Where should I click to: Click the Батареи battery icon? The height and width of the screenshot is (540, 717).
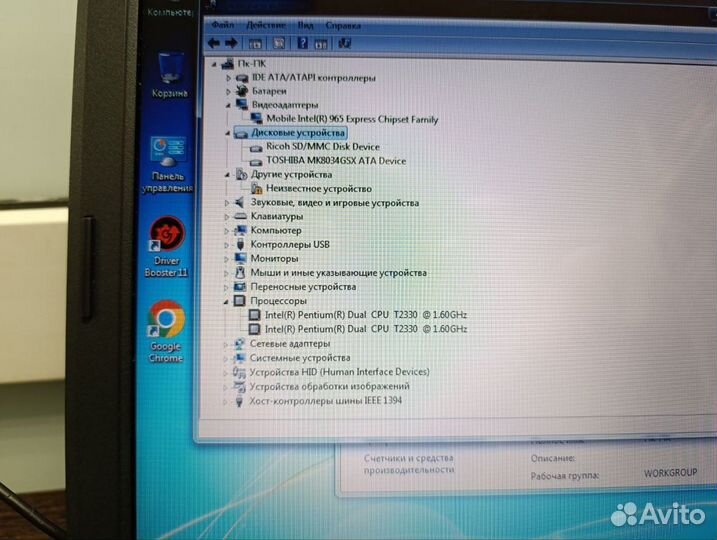(242, 91)
